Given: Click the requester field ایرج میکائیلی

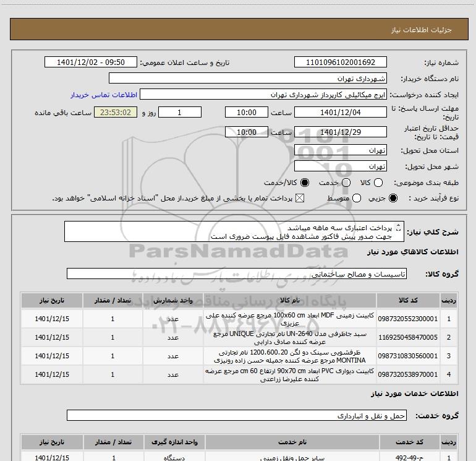Looking at the screenshot, I should tap(263, 95).
